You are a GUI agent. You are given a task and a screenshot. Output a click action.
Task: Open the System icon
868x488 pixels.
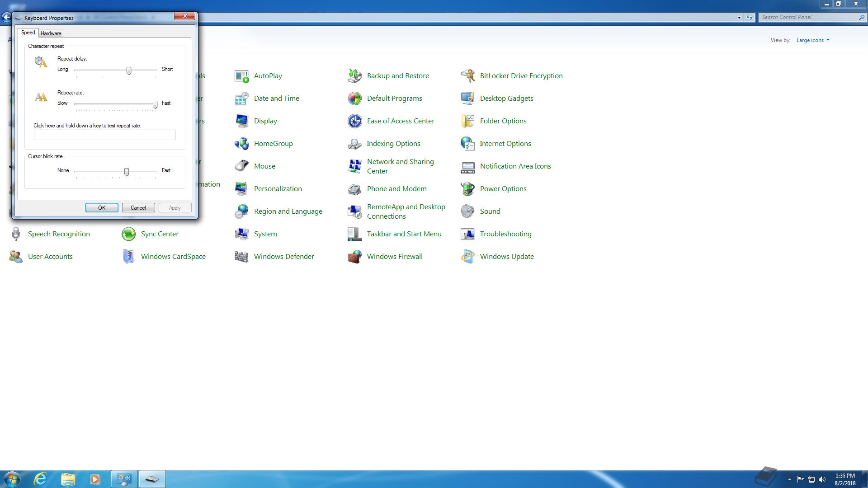point(241,234)
